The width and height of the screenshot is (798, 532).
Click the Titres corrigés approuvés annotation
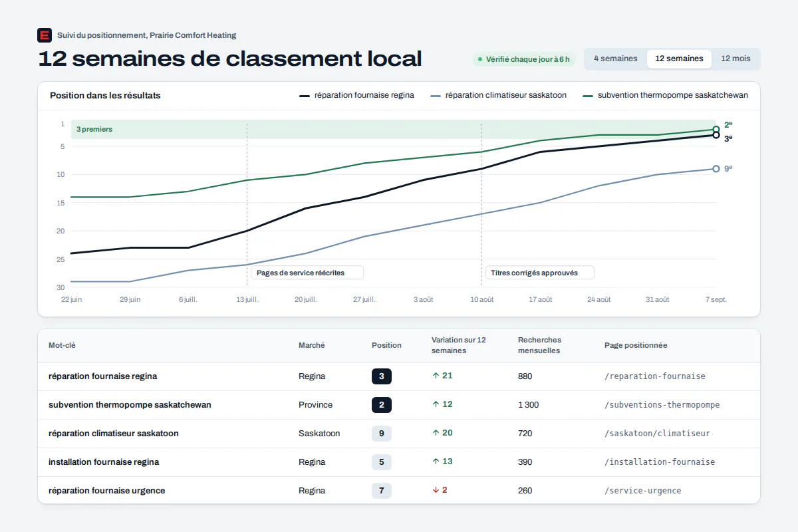pos(539,273)
